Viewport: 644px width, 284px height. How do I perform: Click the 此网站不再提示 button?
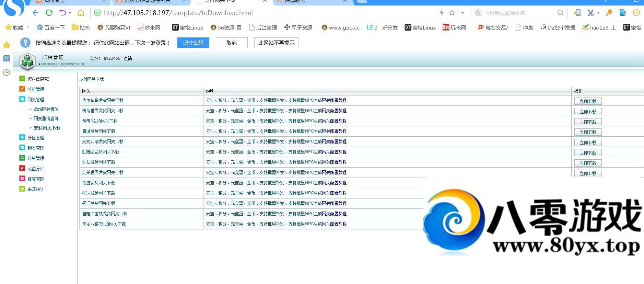pyautogui.click(x=276, y=43)
